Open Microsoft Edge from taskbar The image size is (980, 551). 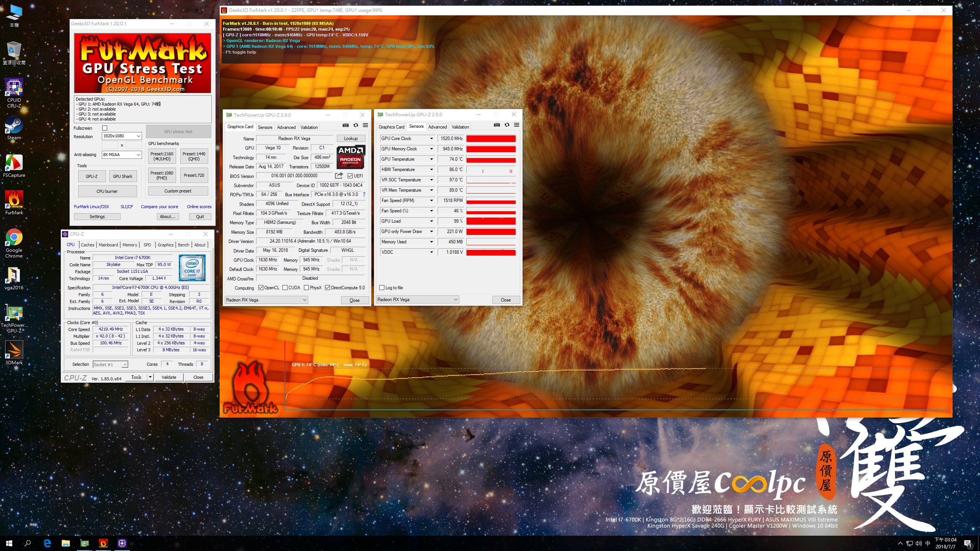[47, 543]
